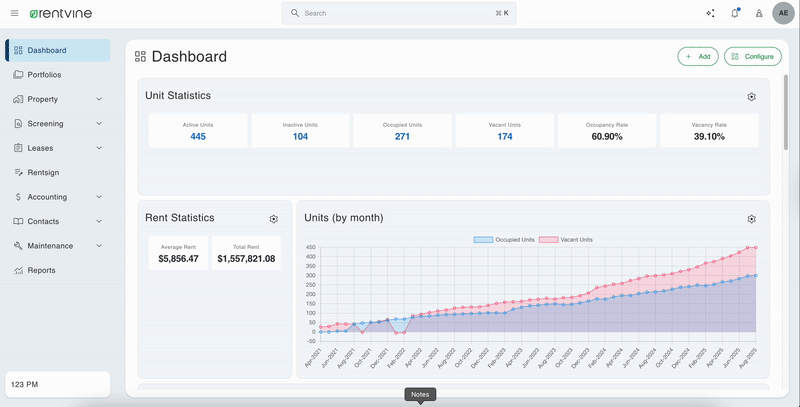Open Reports from the sidebar
800x407 pixels.
(41, 270)
